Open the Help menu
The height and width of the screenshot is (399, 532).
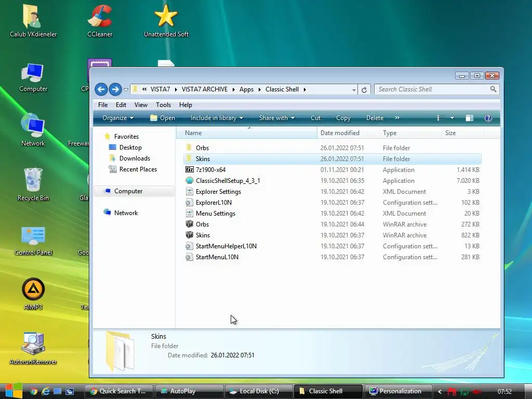click(x=185, y=105)
